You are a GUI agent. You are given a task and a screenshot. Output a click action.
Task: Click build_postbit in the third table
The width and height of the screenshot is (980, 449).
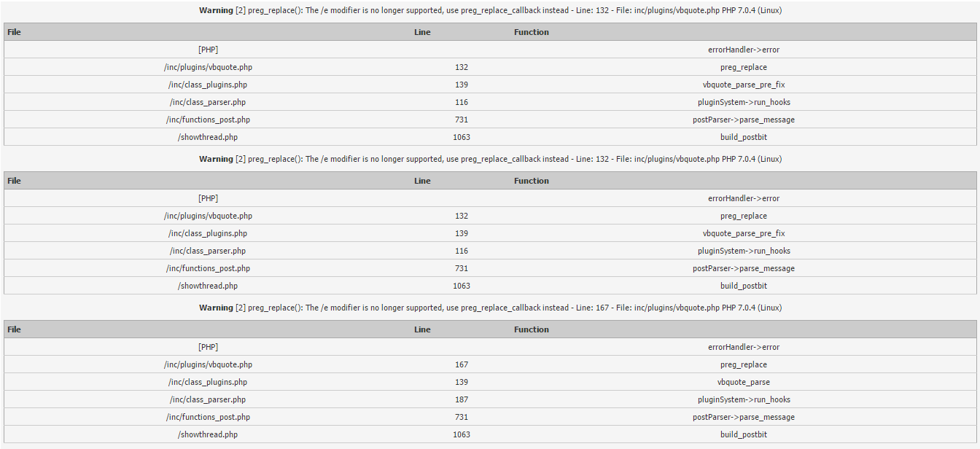[743, 434]
